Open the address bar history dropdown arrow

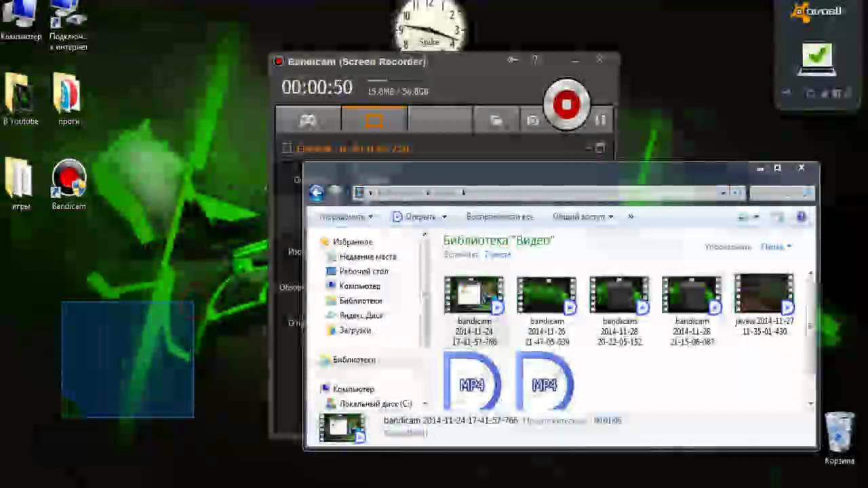point(724,192)
